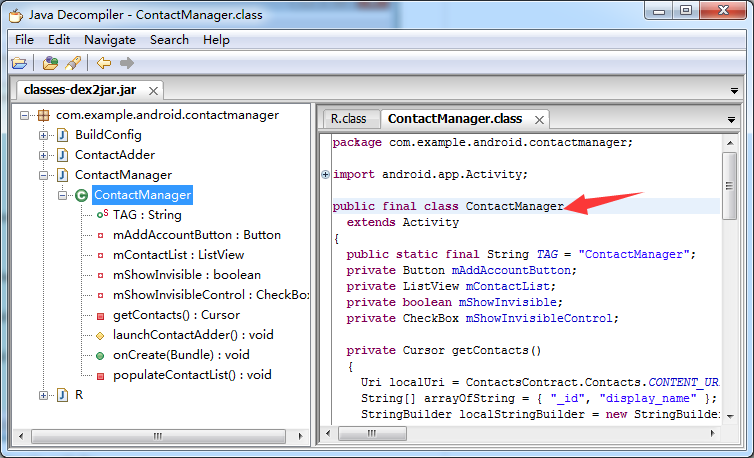Click the private method icon beside populateContactList()
The height and width of the screenshot is (458, 754).
tap(100, 376)
